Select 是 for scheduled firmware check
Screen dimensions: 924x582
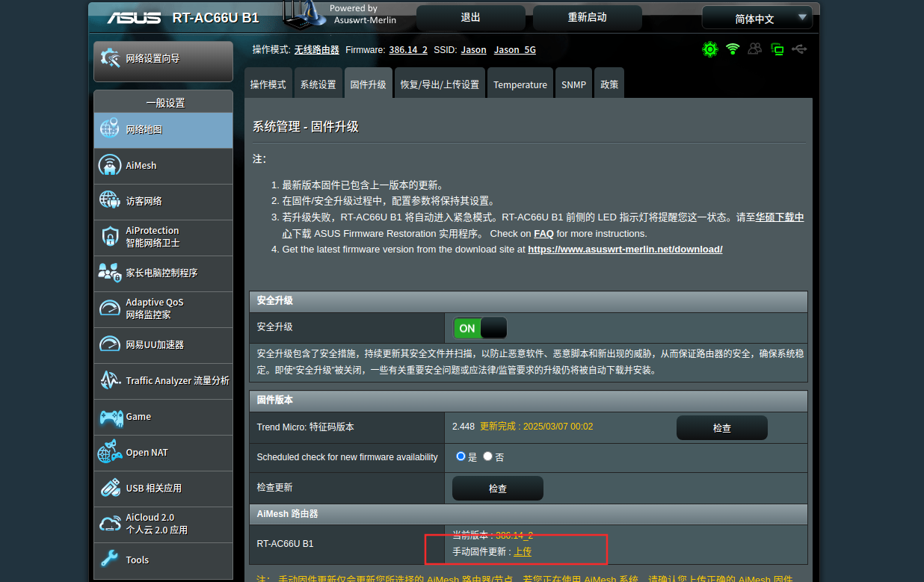pos(461,456)
